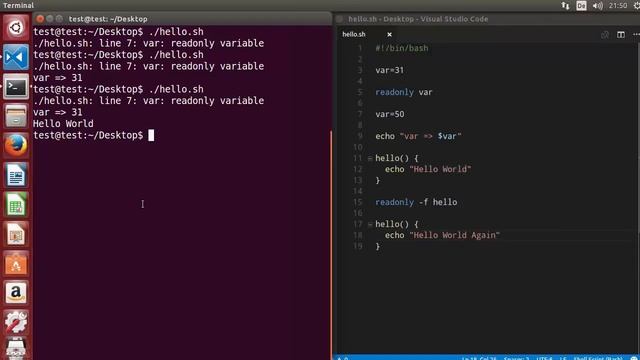Open Visual Studio Code from the dock
Image resolution: width=640 pixels, height=360 pixels.
click(x=16, y=57)
